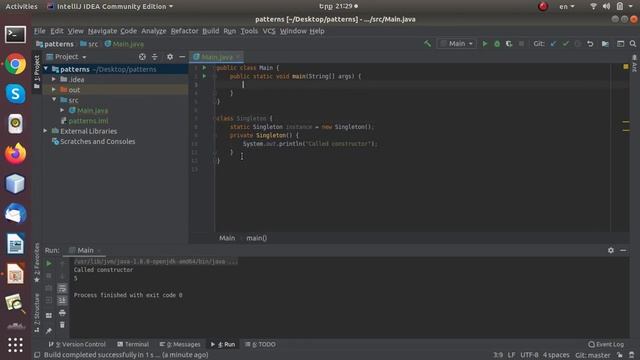Hide the Project tool window

tap(182, 57)
